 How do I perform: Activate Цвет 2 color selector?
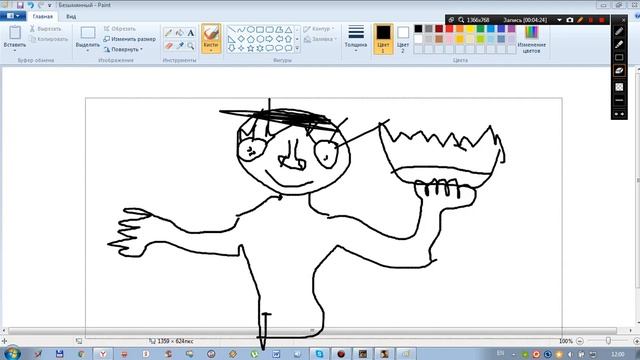pyautogui.click(x=403, y=39)
